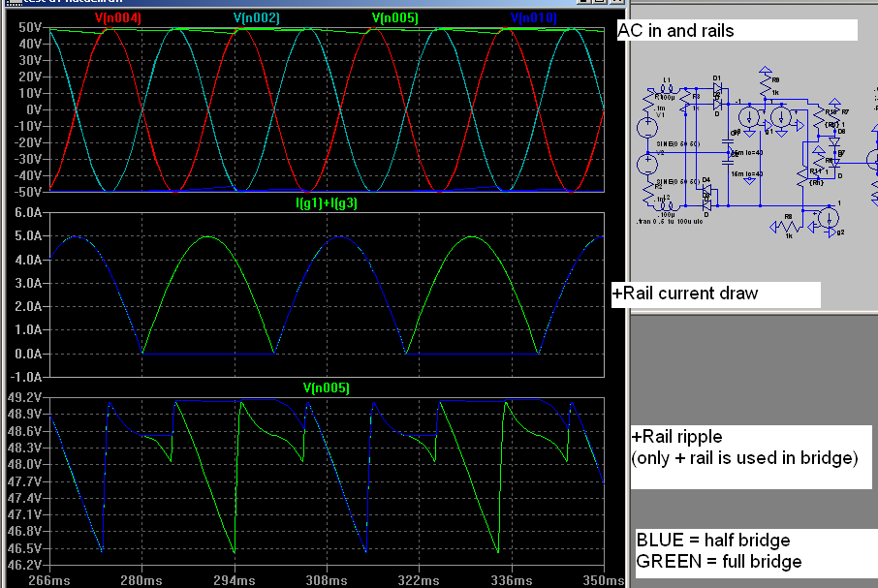The width and height of the screenshot is (878, 588).
Task: Select voltage source V2 in the schematic
Action: click(x=648, y=165)
